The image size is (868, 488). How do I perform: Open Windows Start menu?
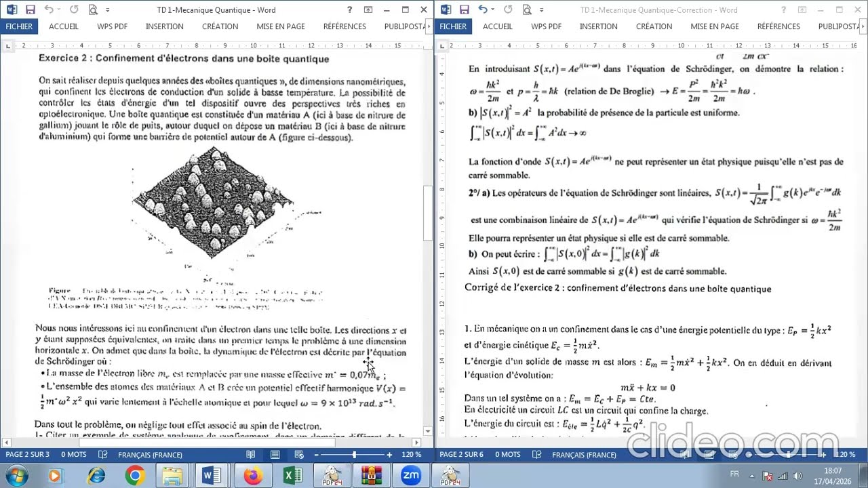coord(16,476)
